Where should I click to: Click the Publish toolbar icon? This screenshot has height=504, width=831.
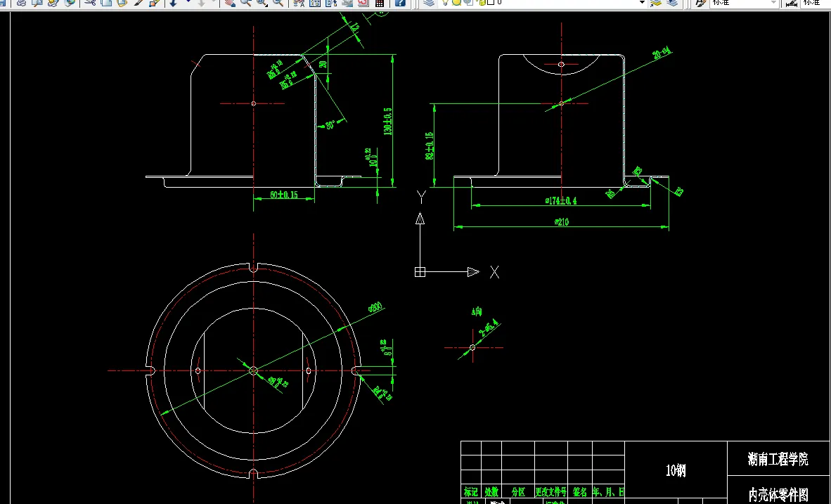click(x=53, y=3)
